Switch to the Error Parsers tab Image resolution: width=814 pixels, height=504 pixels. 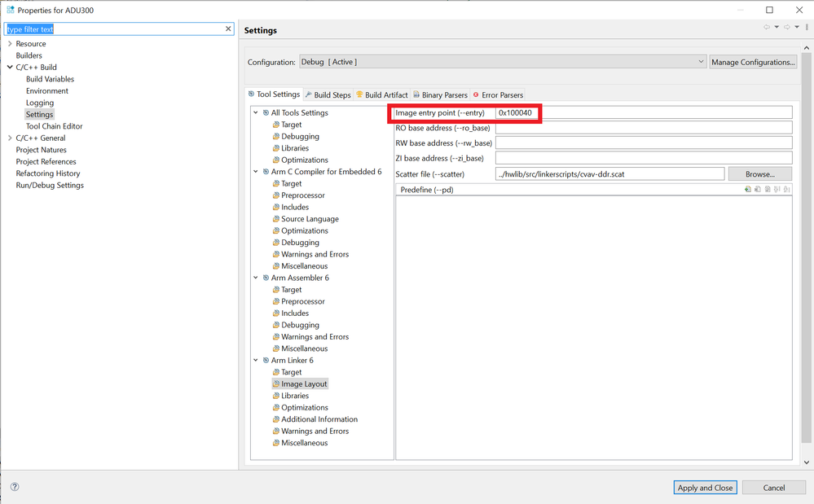point(498,95)
